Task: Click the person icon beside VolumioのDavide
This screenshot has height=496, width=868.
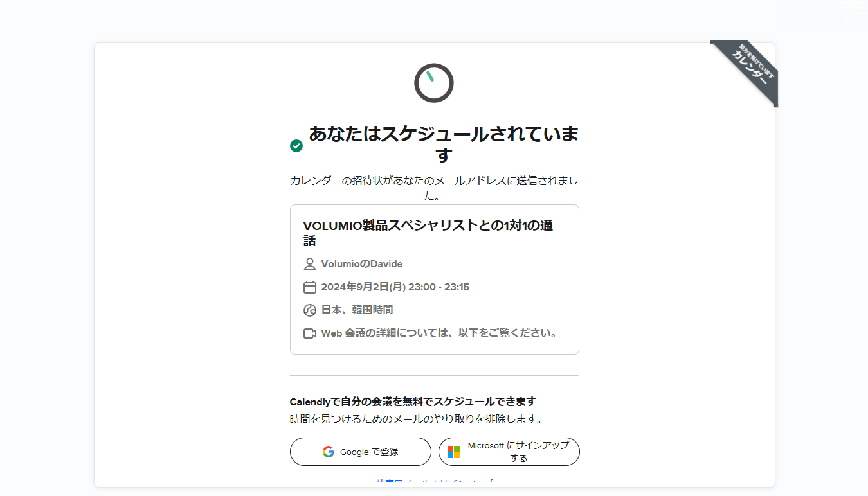Action: (310, 264)
